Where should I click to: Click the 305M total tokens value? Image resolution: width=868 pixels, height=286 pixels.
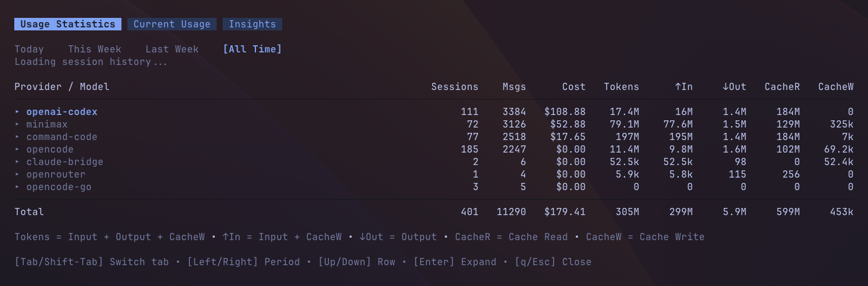pos(627,212)
